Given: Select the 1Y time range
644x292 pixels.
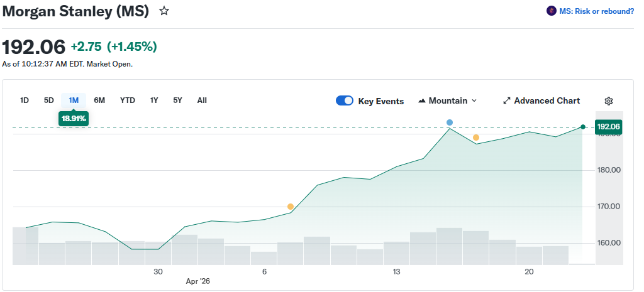Looking at the screenshot, I should [x=154, y=100].
